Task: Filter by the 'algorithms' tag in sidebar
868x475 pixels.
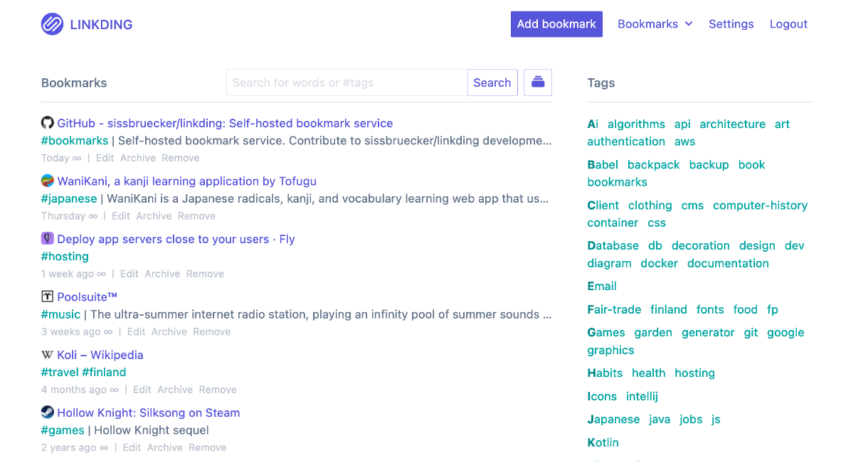Action: (x=636, y=124)
